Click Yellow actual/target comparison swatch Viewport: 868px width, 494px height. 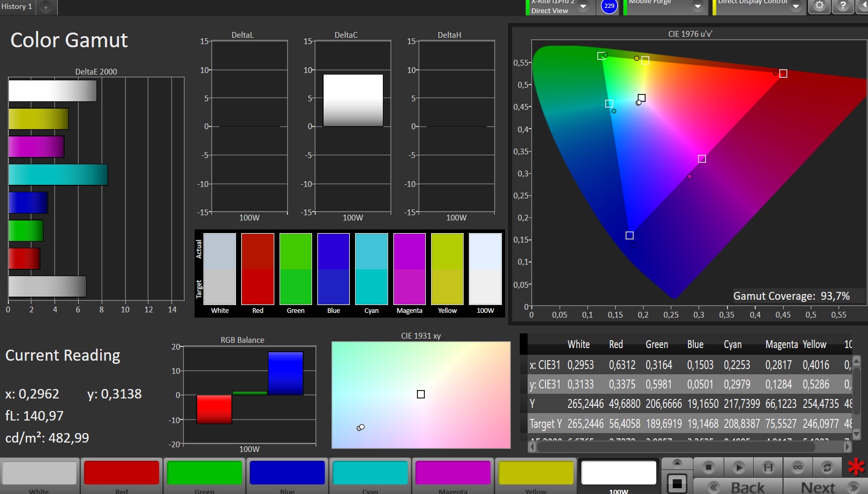coord(447,269)
